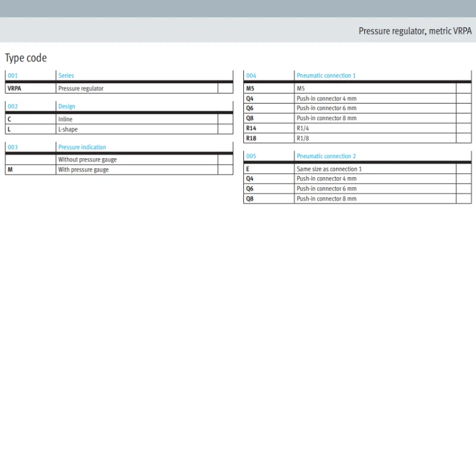Screen dimensions: 476x476
Task: Select 'Q6' under Pneumatic connection 2
Action: click(249, 189)
